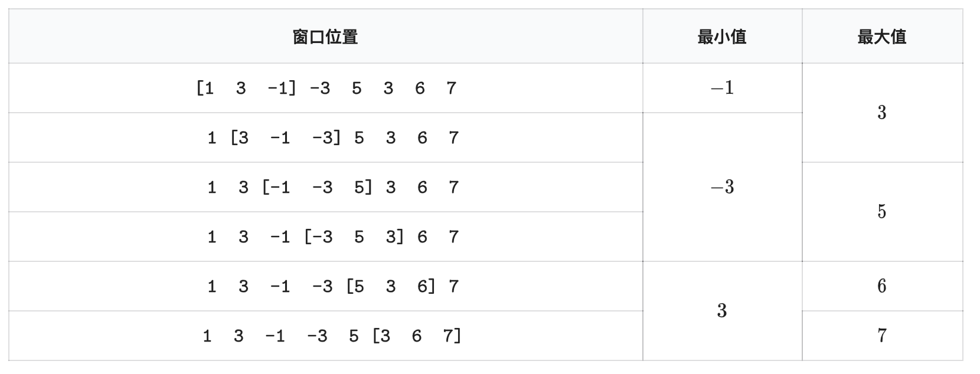The width and height of the screenshot is (980, 374).
Task: Click the 最小值 column header
Action: pyautogui.click(x=721, y=37)
